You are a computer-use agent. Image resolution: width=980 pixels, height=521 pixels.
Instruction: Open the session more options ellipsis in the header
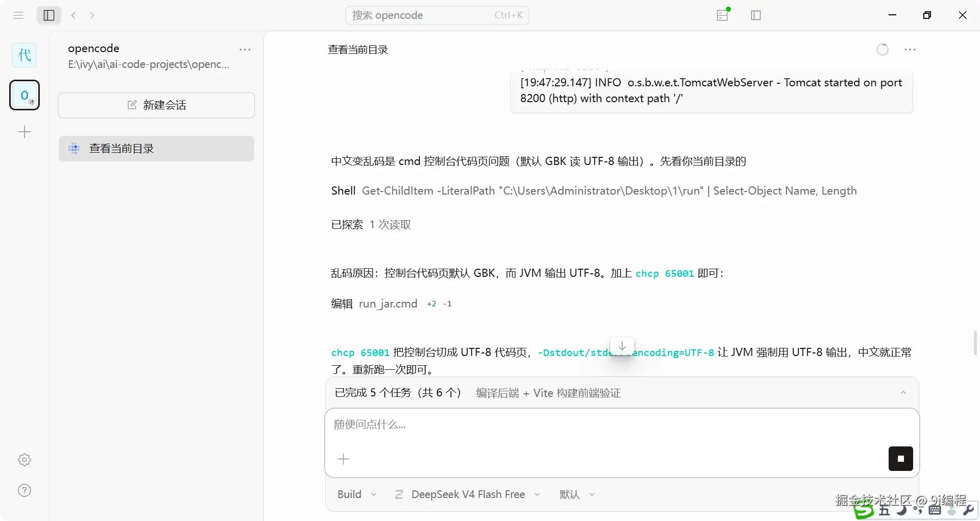coord(910,50)
